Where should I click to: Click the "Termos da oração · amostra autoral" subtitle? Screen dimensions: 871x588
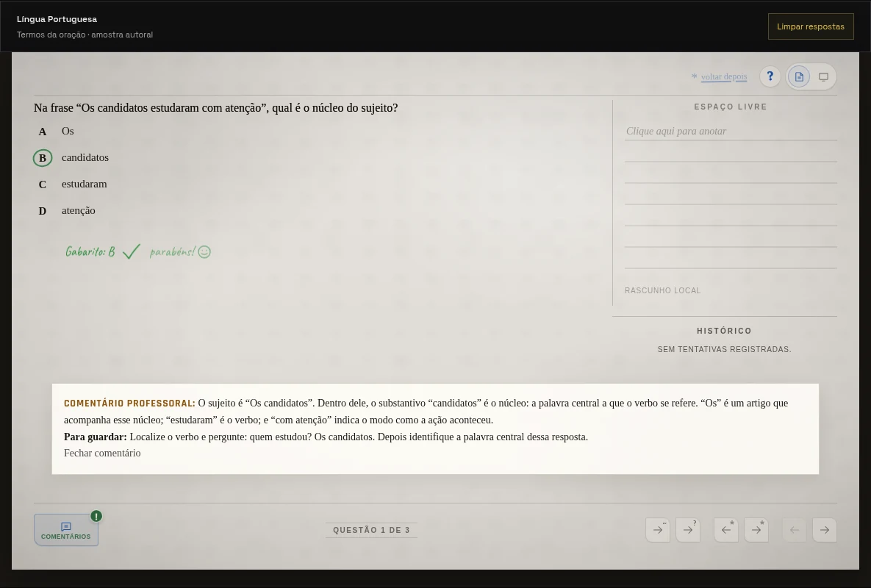point(85,35)
